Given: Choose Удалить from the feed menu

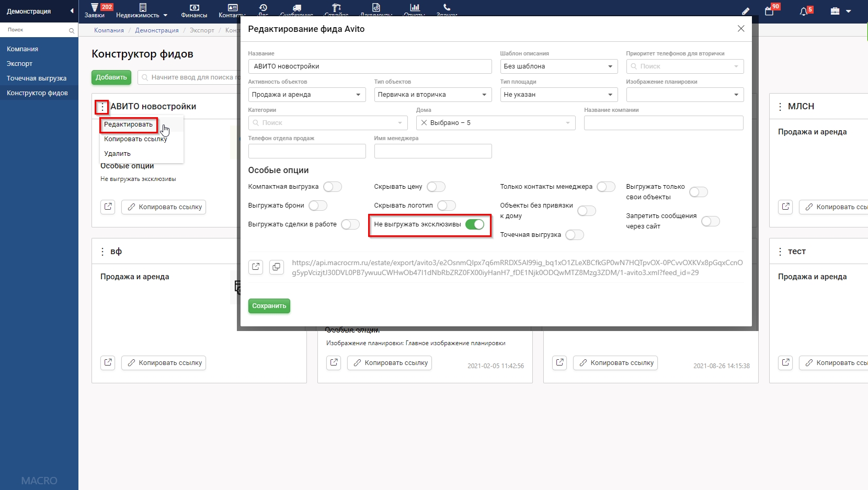Looking at the screenshot, I should click(117, 154).
